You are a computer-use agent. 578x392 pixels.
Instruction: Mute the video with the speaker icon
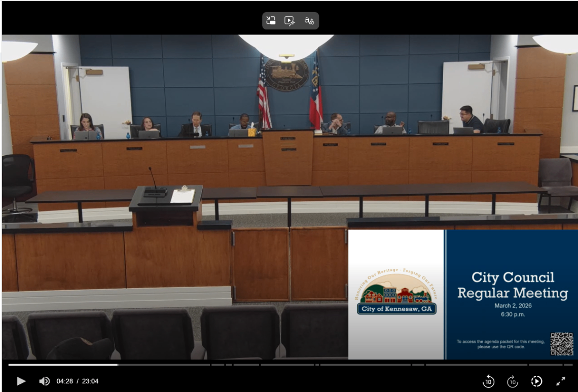[45, 381]
